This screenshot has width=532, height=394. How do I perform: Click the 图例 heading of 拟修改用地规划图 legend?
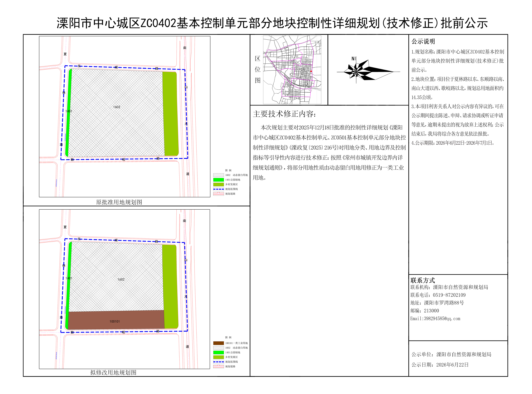(x=228, y=337)
